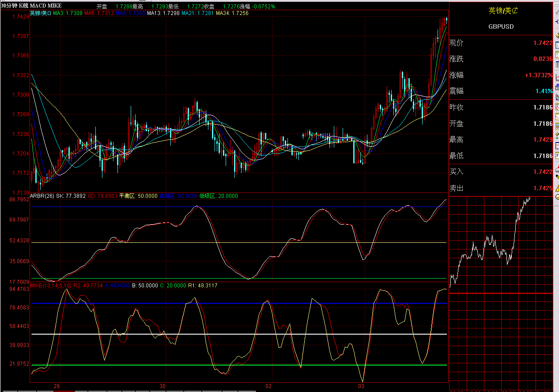Viewport: 559px width, 392px height.
Task: Click the 1.7332 price axis label
Action: point(21,75)
